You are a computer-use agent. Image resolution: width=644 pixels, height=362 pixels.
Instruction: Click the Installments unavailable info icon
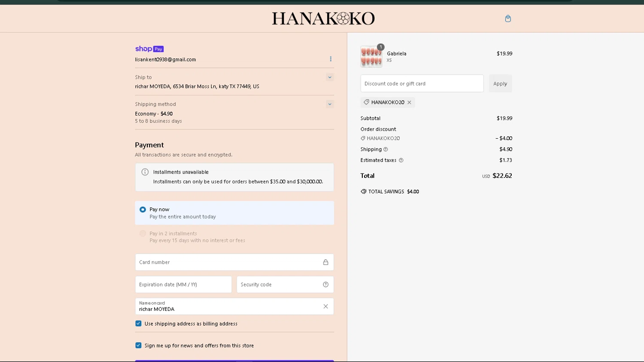tap(145, 172)
